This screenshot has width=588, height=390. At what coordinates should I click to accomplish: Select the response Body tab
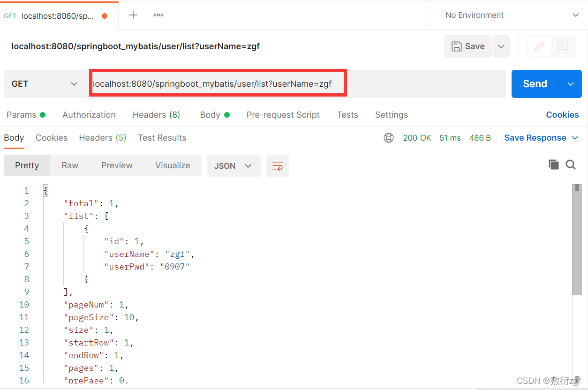14,138
